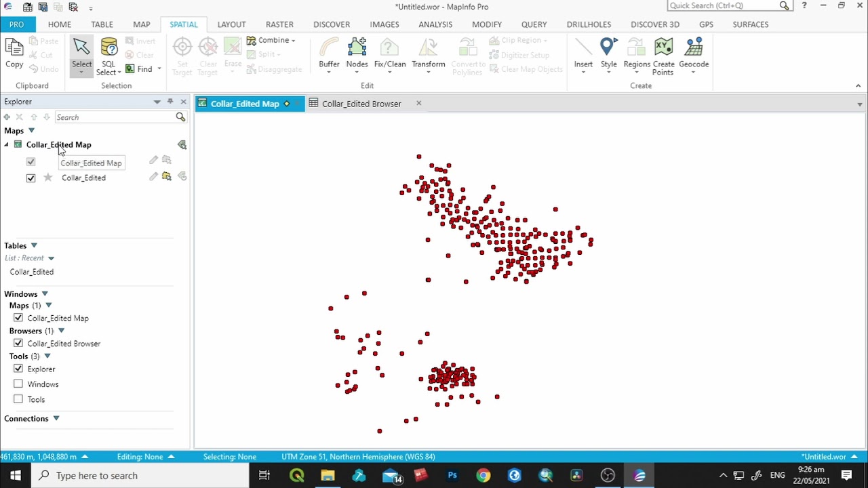This screenshot has width=868, height=488.
Task: Open SQL Select tool
Action: (108, 56)
